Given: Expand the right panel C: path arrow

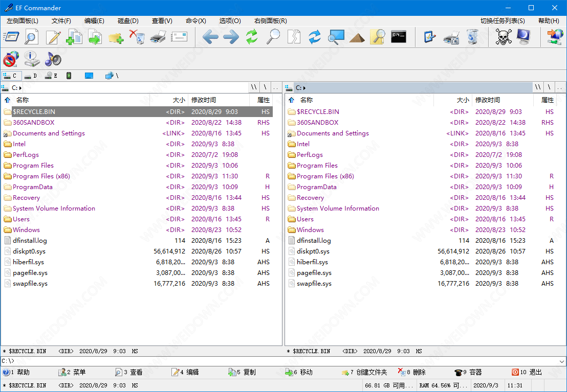Looking at the screenshot, I should (304, 88).
